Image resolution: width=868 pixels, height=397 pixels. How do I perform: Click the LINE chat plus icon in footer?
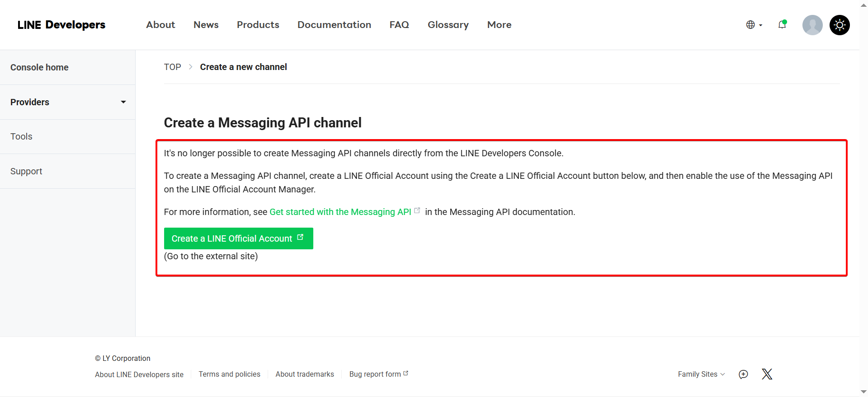point(743,374)
